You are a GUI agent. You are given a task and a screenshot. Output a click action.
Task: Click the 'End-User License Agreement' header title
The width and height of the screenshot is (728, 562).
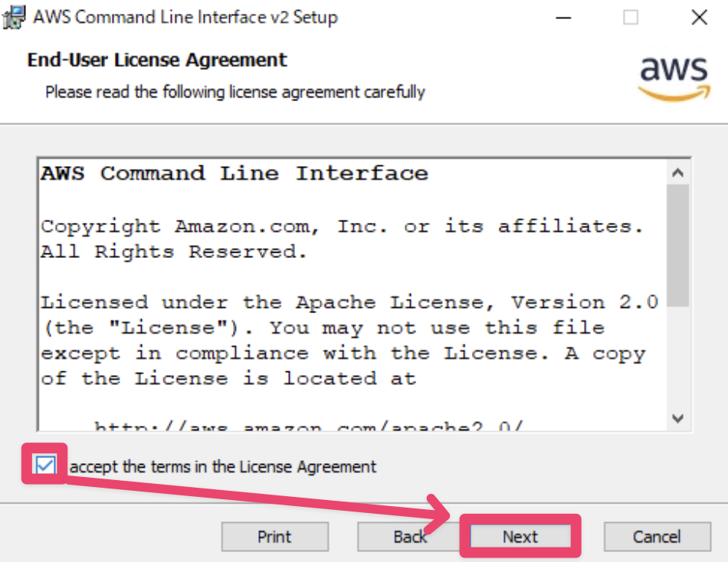click(x=157, y=60)
